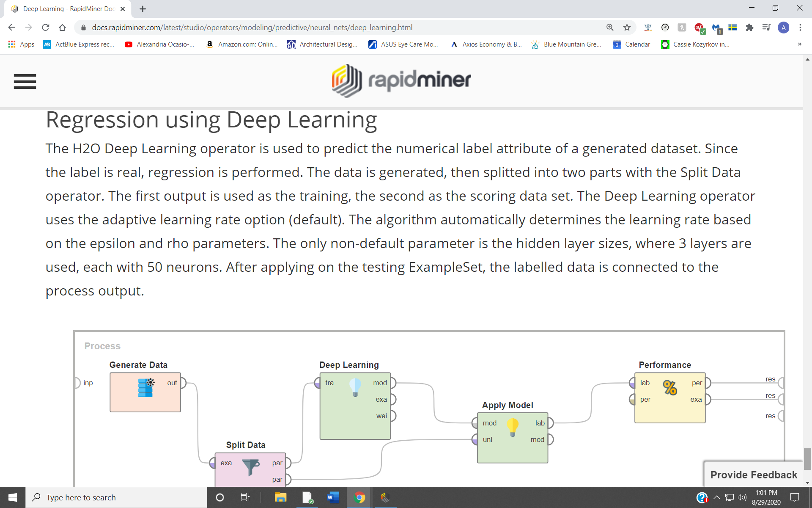Click Chrome icon in taskbar
The height and width of the screenshot is (508, 812).
point(359,497)
